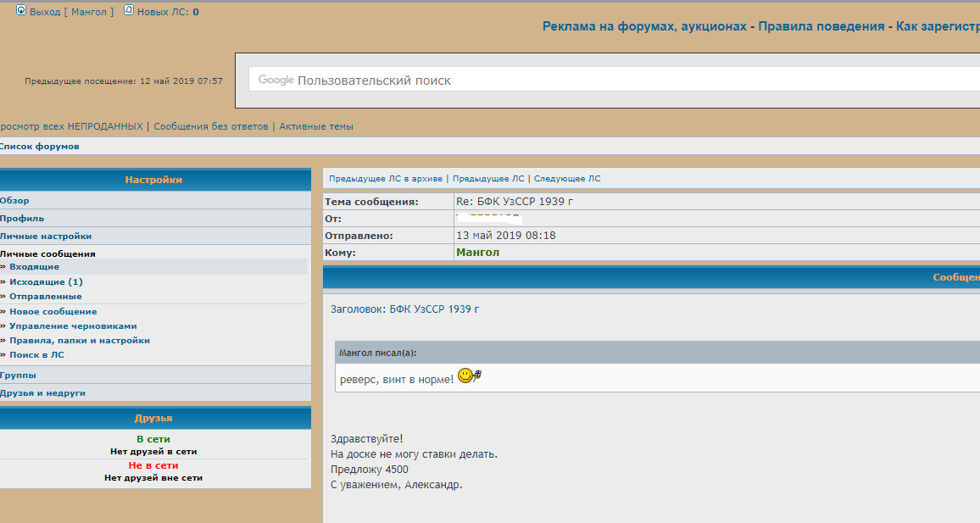
Task: Select the Личные настройки tab
Action: (46, 236)
